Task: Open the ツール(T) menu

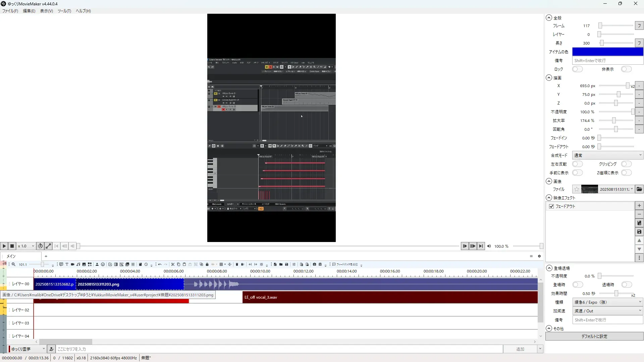Action: (x=64, y=11)
